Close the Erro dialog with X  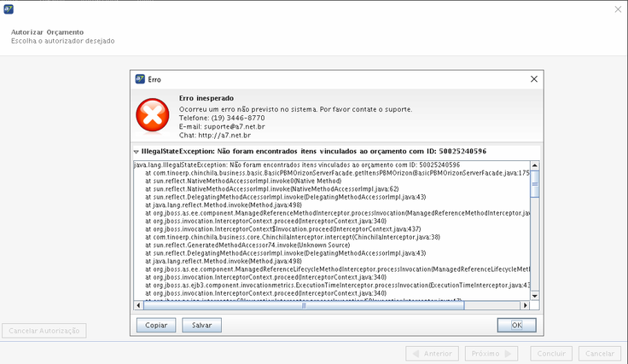tap(534, 78)
